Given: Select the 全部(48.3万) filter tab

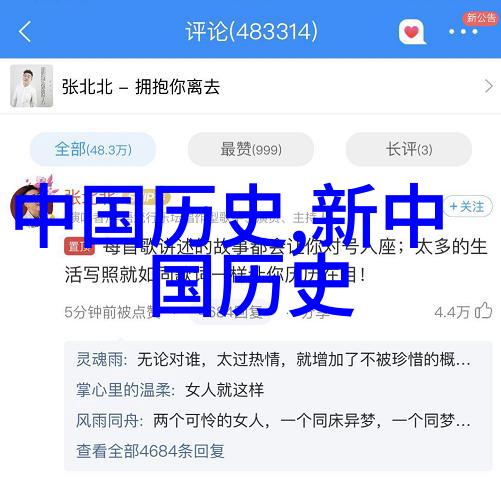Looking at the screenshot, I should click(93, 149).
